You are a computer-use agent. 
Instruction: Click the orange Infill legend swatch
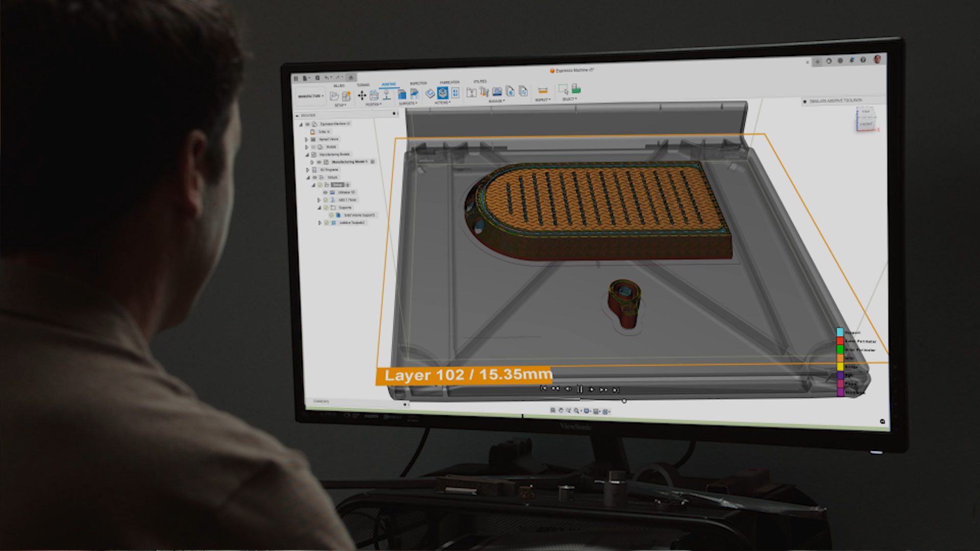[x=840, y=358]
